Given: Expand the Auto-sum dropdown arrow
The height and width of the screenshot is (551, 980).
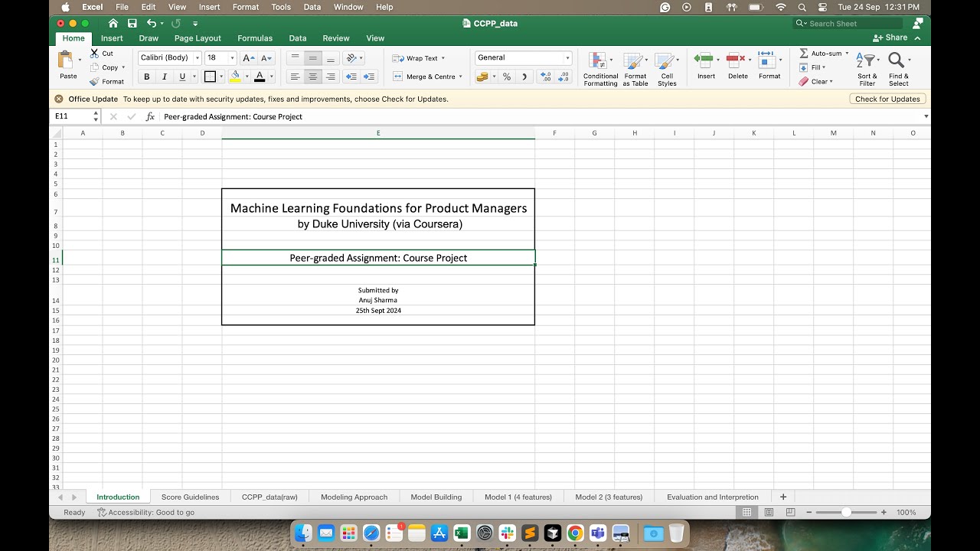Looking at the screenshot, I should (847, 54).
